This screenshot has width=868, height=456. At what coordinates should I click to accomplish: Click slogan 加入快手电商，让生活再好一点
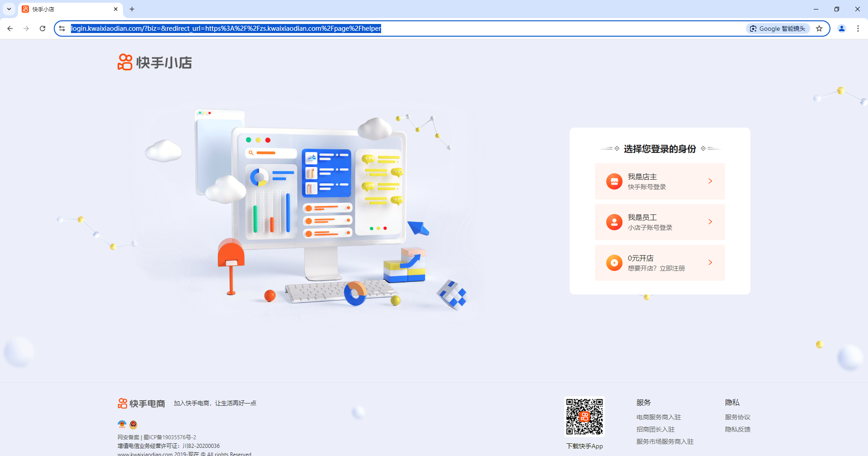[x=215, y=403]
